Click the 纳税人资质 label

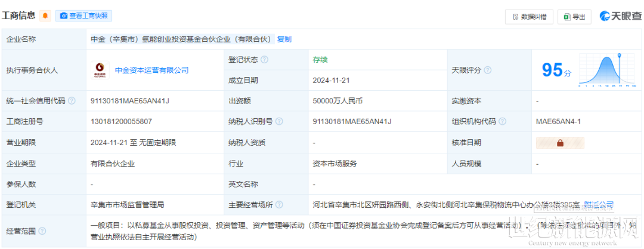click(247, 142)
